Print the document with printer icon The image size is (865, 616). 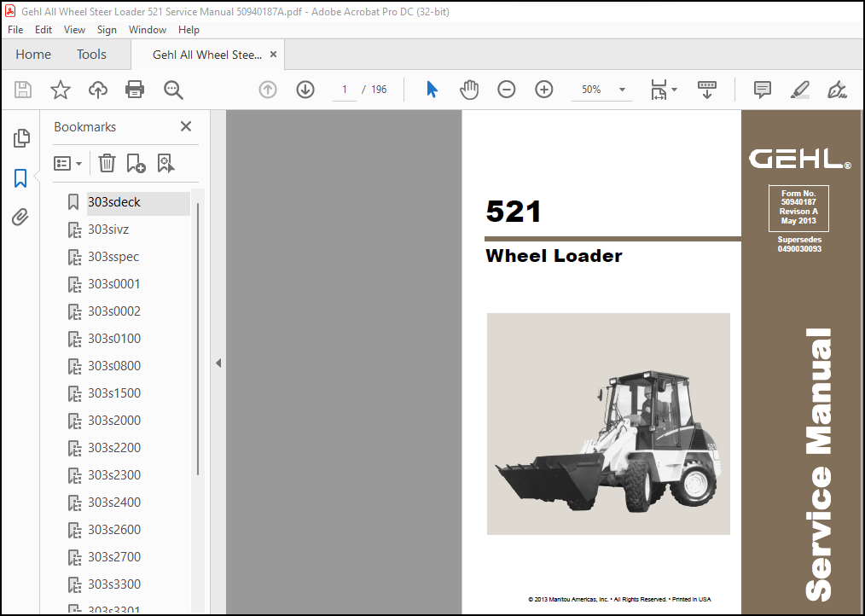(x=135, y=90)
